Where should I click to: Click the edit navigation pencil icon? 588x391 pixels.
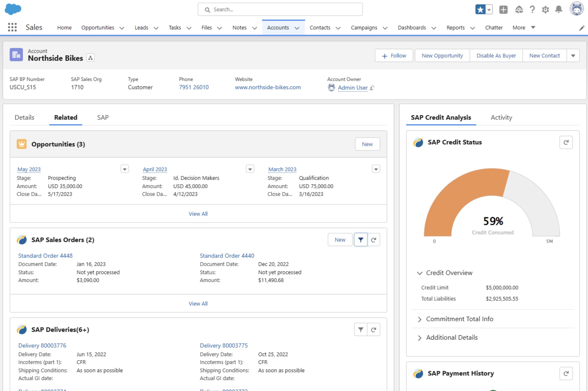[582, 28]
